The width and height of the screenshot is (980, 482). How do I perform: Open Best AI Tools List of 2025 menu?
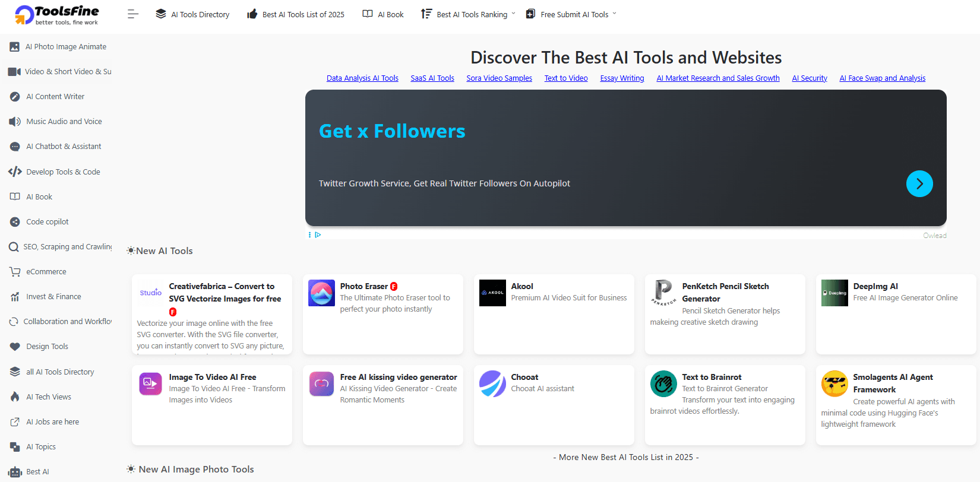[296, 14]
